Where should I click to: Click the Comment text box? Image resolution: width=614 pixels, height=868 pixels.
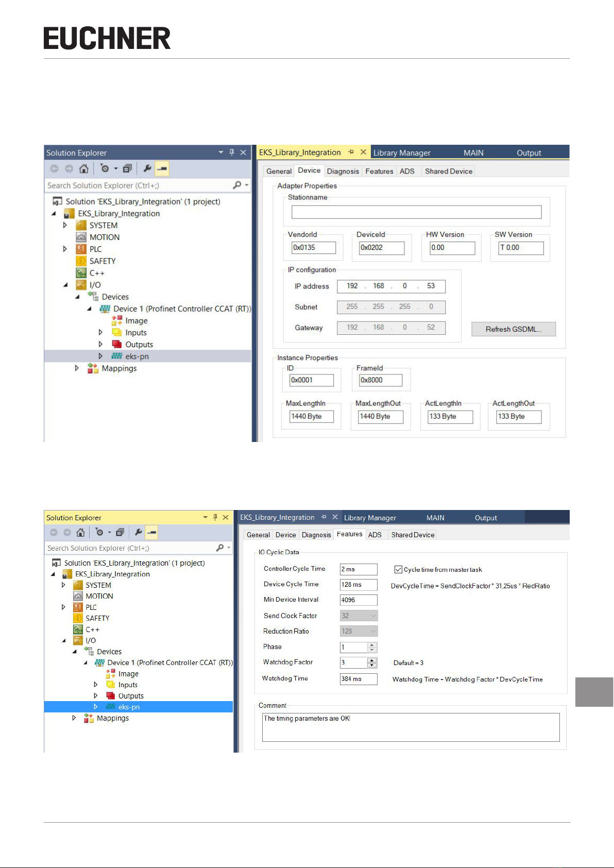click(411, 727)
